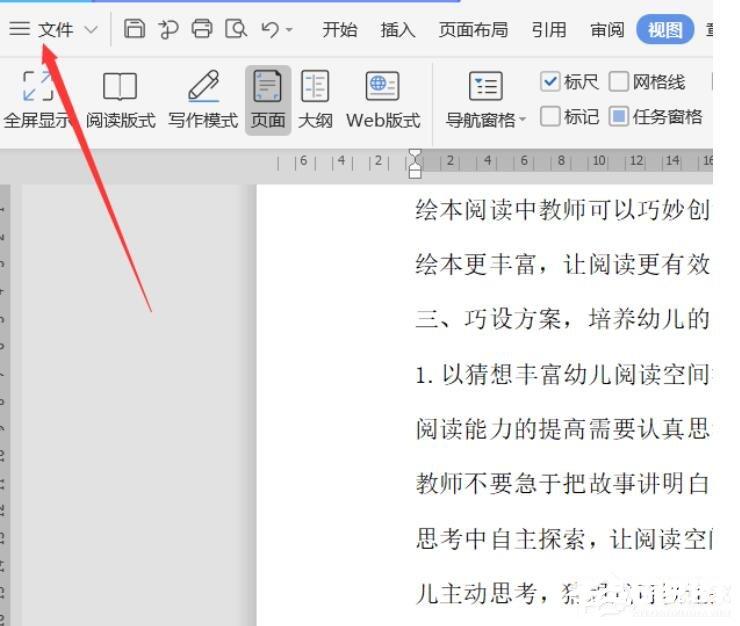This screenshot has height=626, width=740.
Task: Enable the 网格线 gridlines checkbox
Action: (x=618, y=82)
